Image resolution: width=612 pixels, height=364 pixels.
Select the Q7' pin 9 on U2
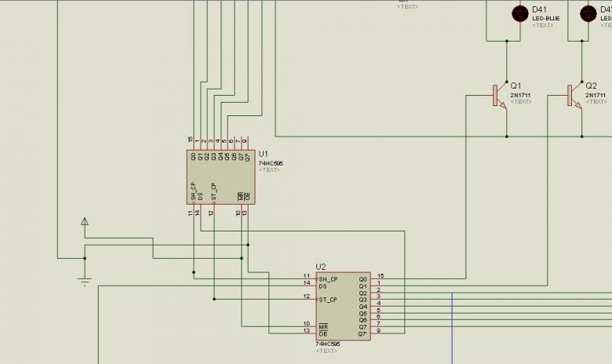[x=377, y=333]
